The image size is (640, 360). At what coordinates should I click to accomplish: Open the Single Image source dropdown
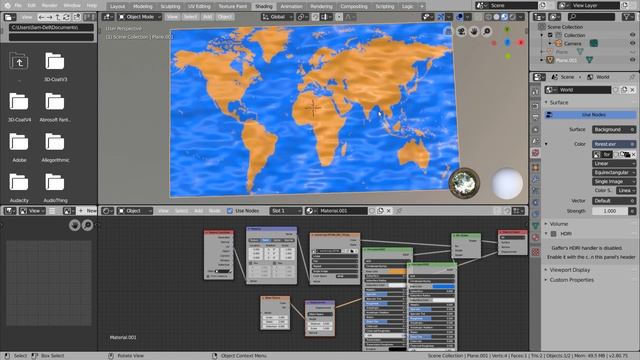[614, 181]
